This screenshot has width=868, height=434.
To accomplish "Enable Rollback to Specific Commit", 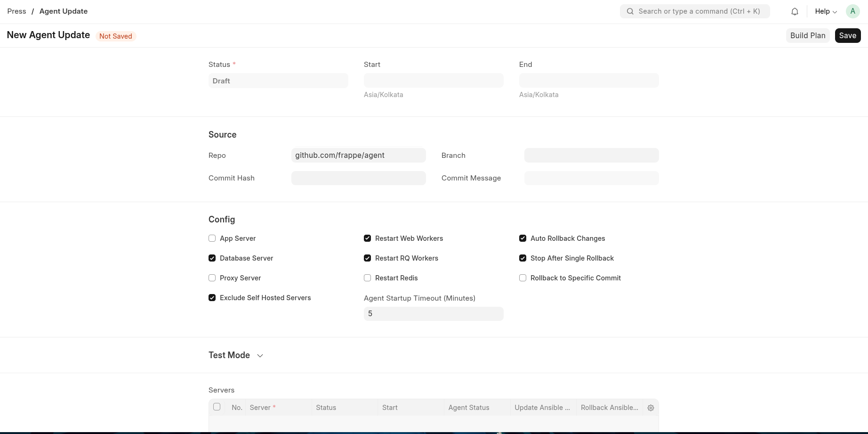I will click(x=523, y=278).
